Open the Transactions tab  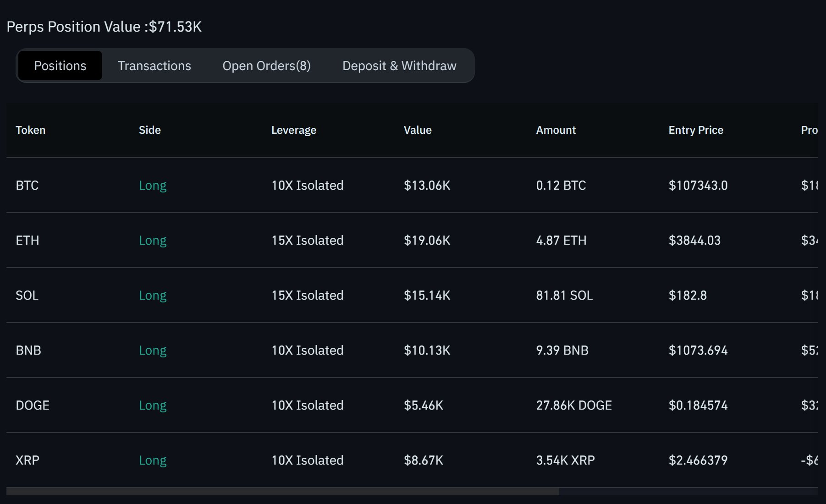(154, 66)
